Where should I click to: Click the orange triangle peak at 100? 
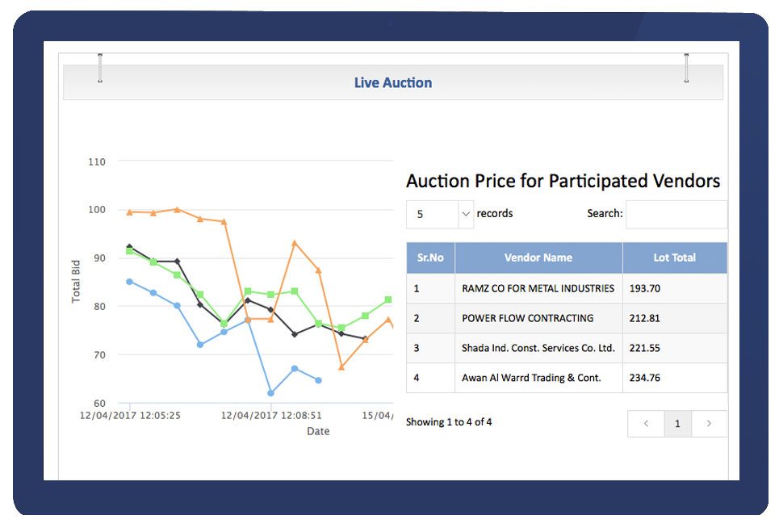click(x=178, y=209)
